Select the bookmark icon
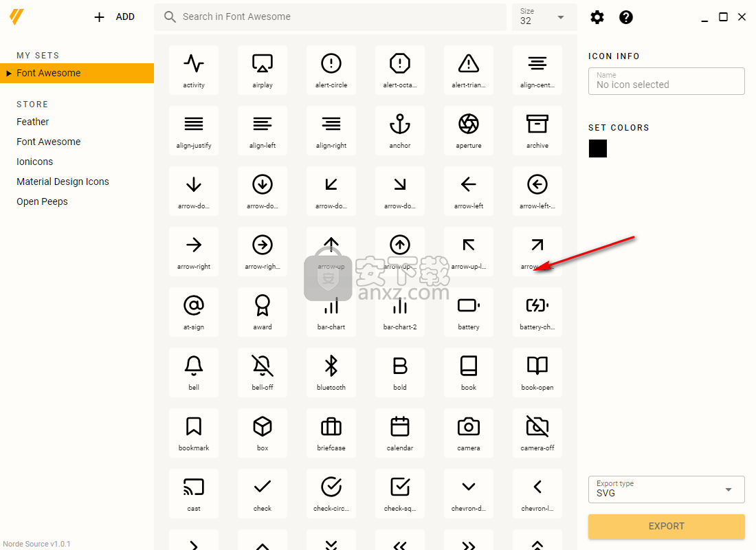 coord(194,432)
